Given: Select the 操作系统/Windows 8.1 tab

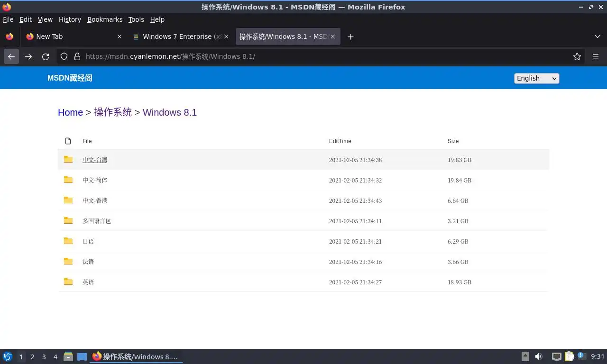Looking at the screenshot, I should [x=288, y=36].
